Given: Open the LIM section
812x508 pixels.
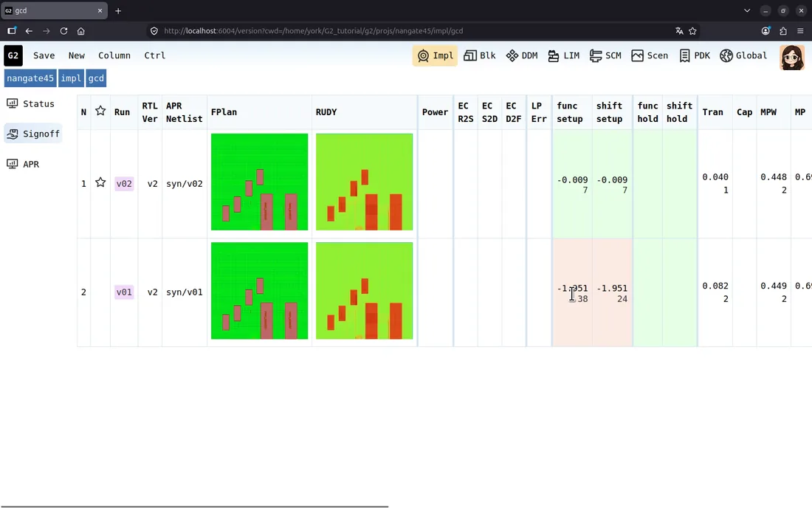Looking at the screenshot, I should (x=564, y=55).
